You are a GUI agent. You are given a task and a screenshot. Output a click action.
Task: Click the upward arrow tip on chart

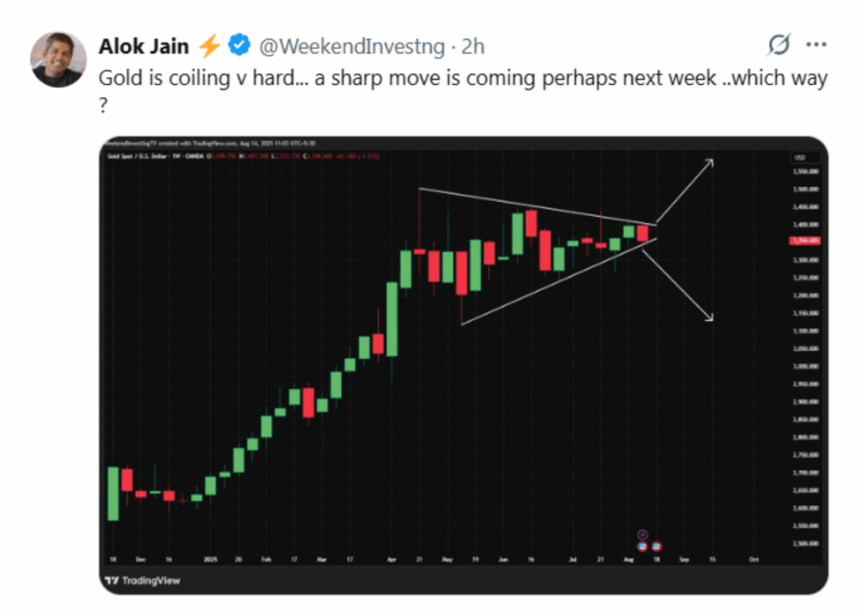pos(711,161)
